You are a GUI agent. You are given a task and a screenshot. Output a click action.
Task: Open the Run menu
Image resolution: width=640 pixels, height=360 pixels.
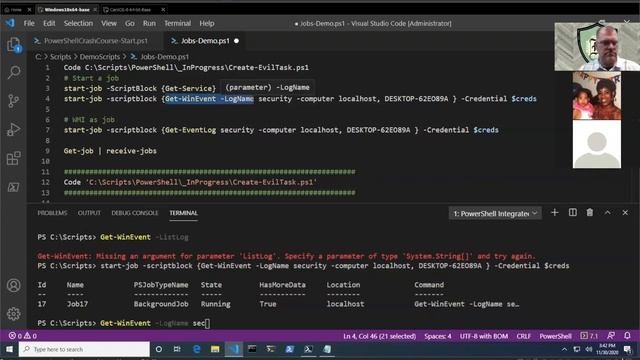click(x=149, y=23)
